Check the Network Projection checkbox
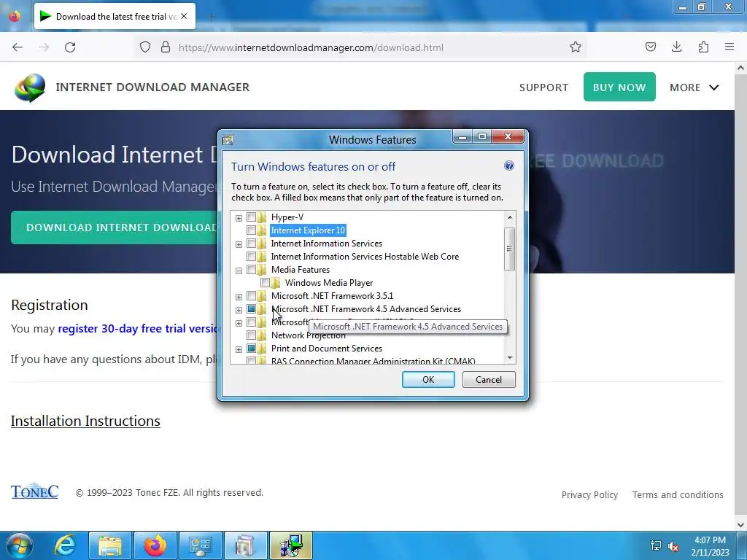 pyautogui.click(x=251, y=335)
